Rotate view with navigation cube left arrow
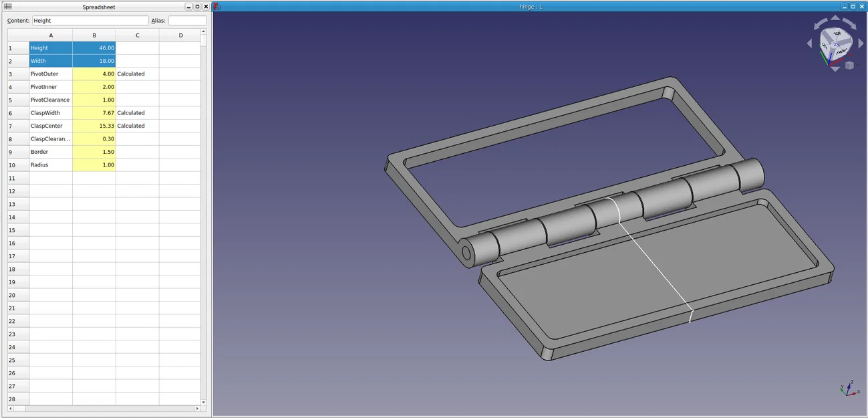The height and width of the screenshot is (418, 868). coord(809,43)
